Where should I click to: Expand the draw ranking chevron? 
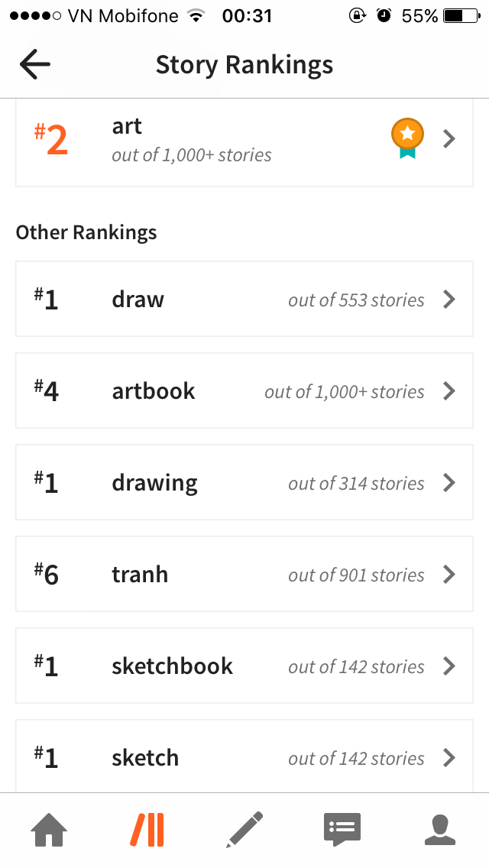click(x=450, y=300)
